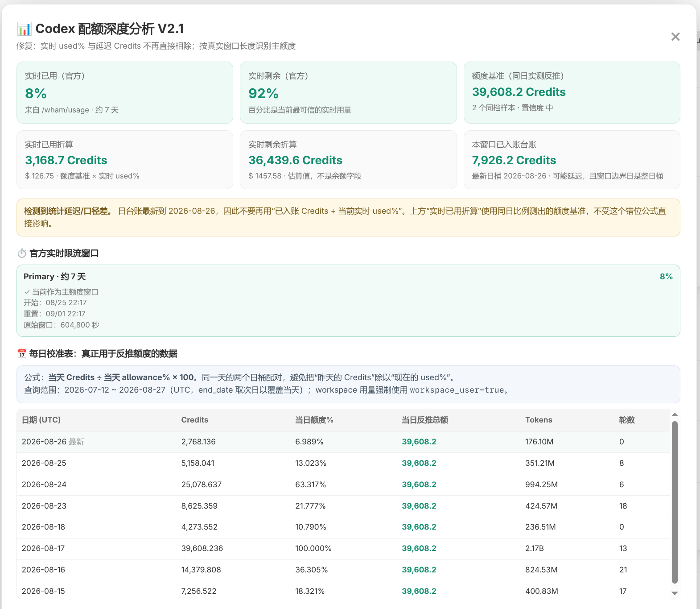Click the 7,926.2 Credits value under 本窗口已入账台账
This screenshot has height=609, width=700.
(x=514, y=160)
